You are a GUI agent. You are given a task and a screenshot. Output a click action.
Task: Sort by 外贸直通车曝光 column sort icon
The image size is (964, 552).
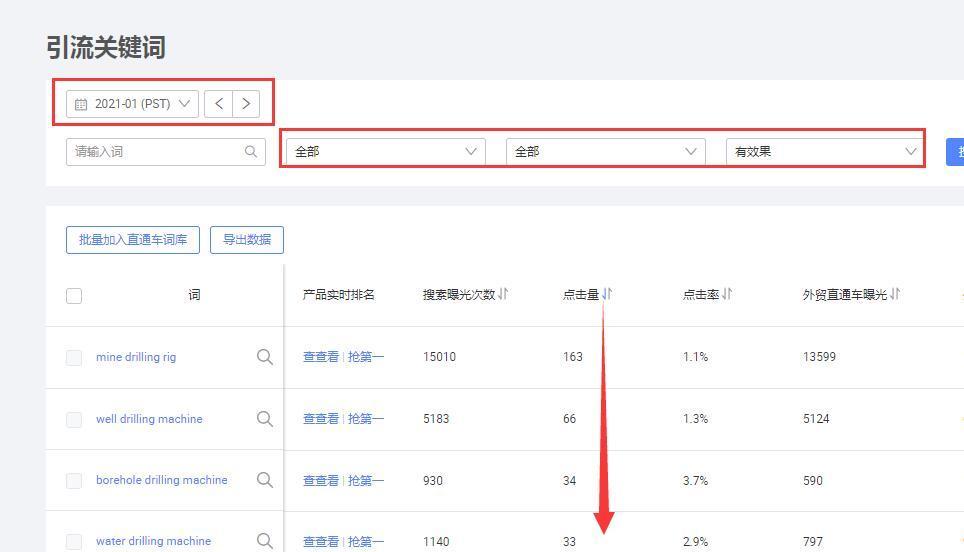(x=895, y=294)
